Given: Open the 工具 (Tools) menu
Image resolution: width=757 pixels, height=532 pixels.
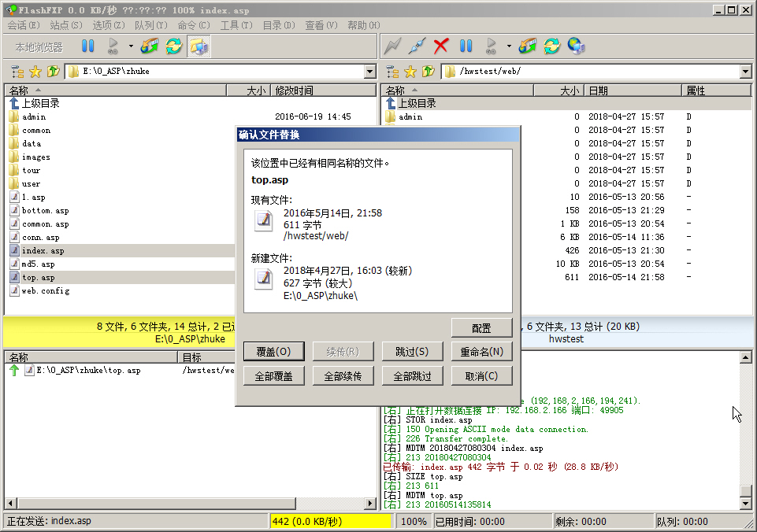Looking at the screenshot, I should coord(236,25).
